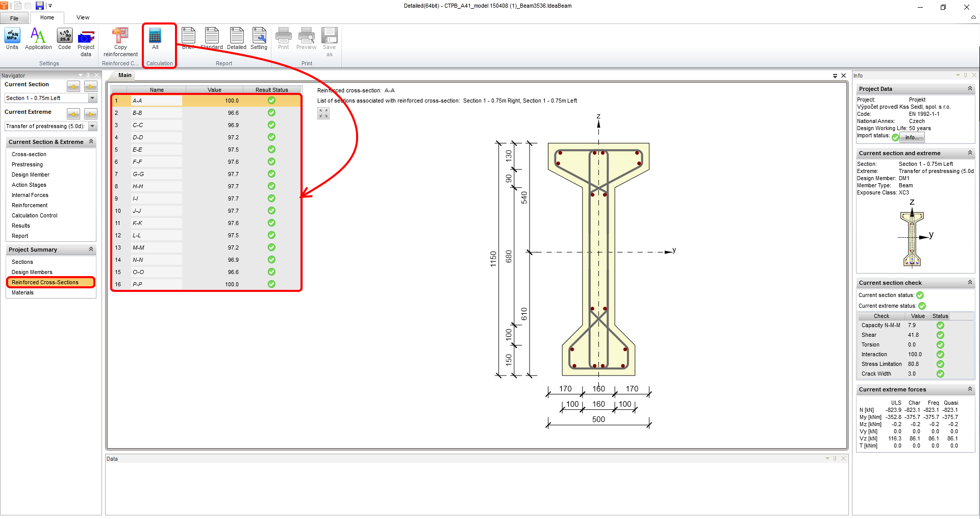Screen dimensions: 980x519
Task: Advance to next section with right arrow
Action: 90,86
